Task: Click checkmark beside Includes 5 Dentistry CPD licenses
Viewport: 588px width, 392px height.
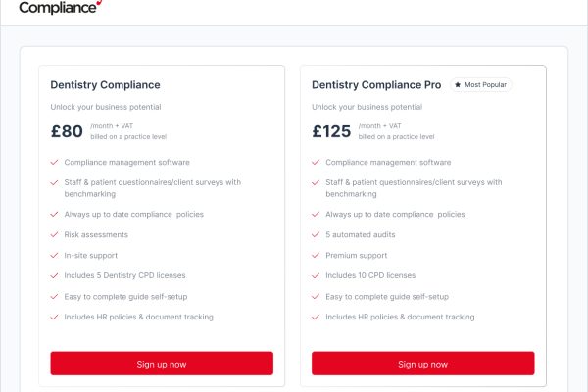Action: [54, 275]
